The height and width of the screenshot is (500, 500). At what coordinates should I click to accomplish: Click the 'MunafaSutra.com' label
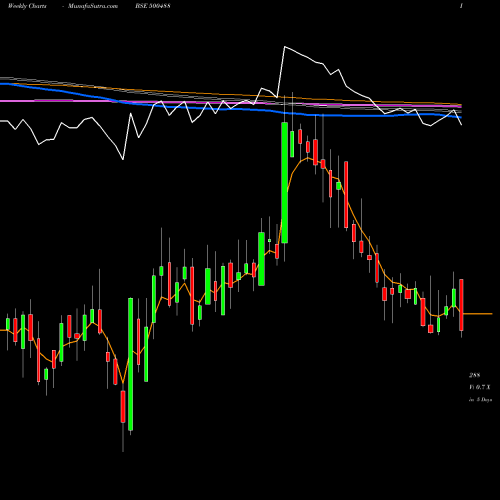(93, 6)
